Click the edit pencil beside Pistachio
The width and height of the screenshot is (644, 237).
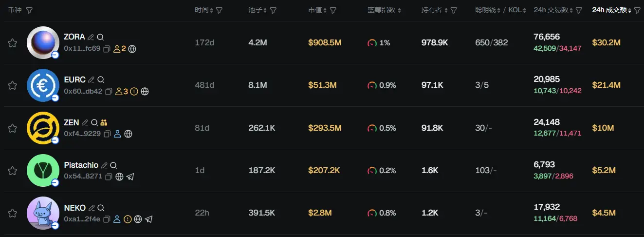point(104,166)
